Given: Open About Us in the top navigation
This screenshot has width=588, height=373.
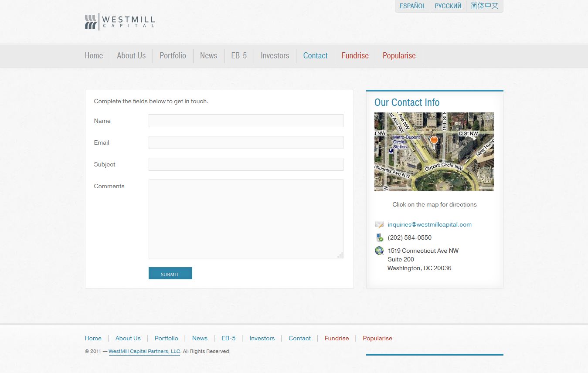Looking at the screenshot, I should click(x=131, y=56).
